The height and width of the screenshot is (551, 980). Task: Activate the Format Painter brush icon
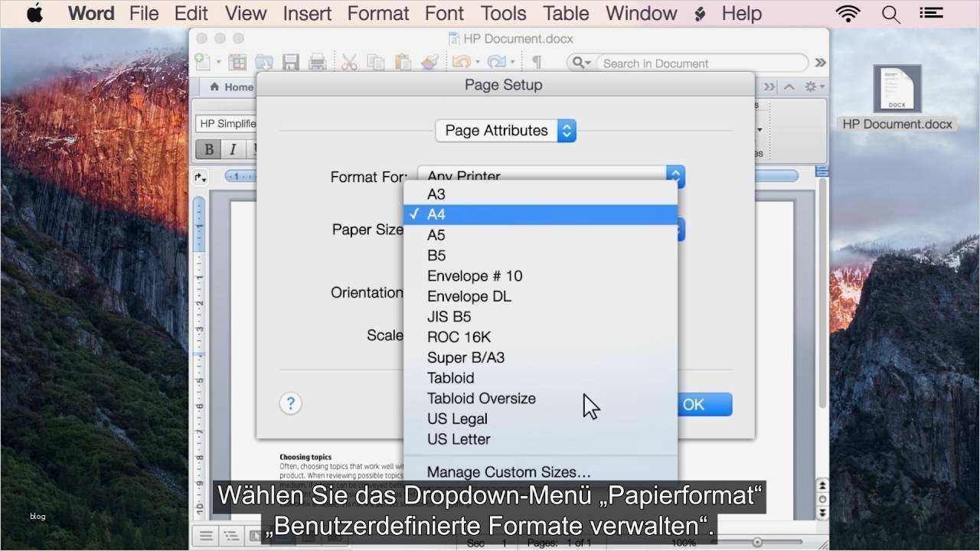[430, 63]
